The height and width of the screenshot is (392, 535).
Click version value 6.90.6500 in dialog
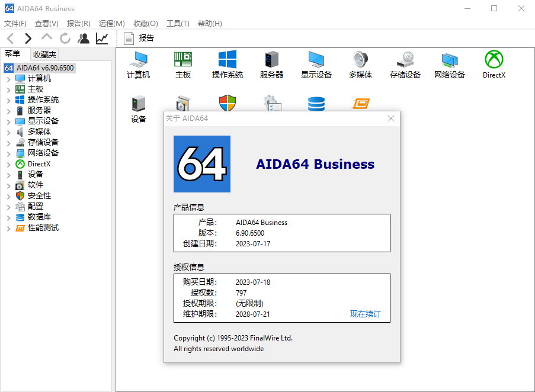[x=250, y=233]
